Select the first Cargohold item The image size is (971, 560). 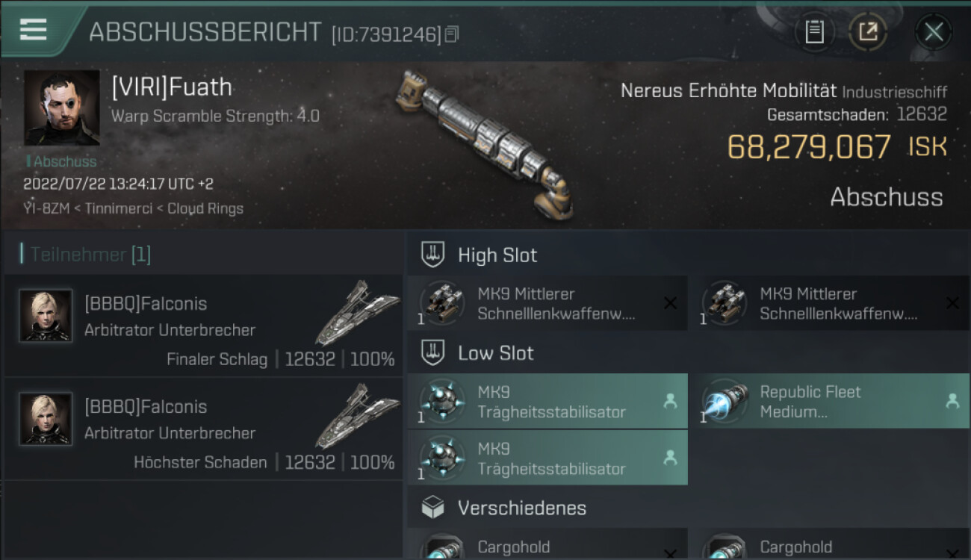(547, 545)
